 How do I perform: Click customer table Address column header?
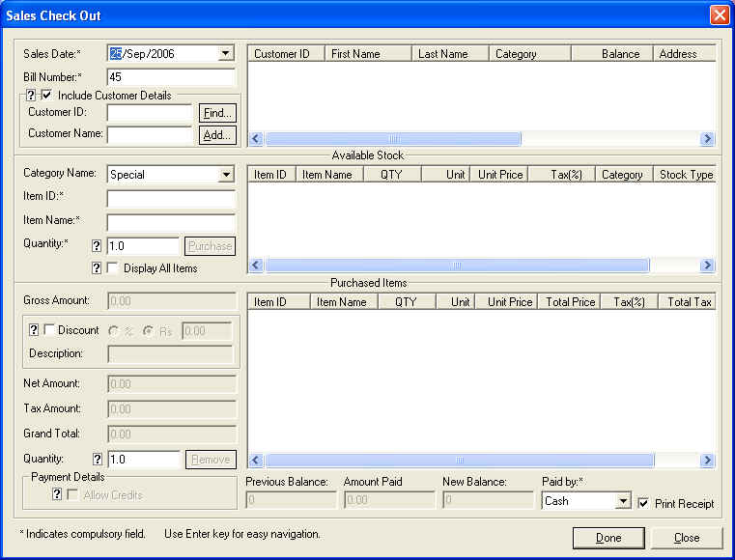coord(685,54)
